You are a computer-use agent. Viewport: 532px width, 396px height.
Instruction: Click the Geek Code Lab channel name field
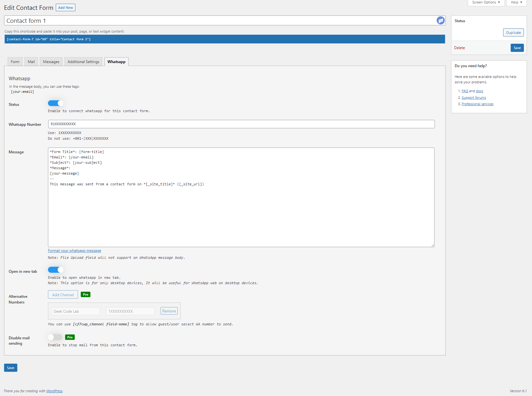(x=75, y=311)
